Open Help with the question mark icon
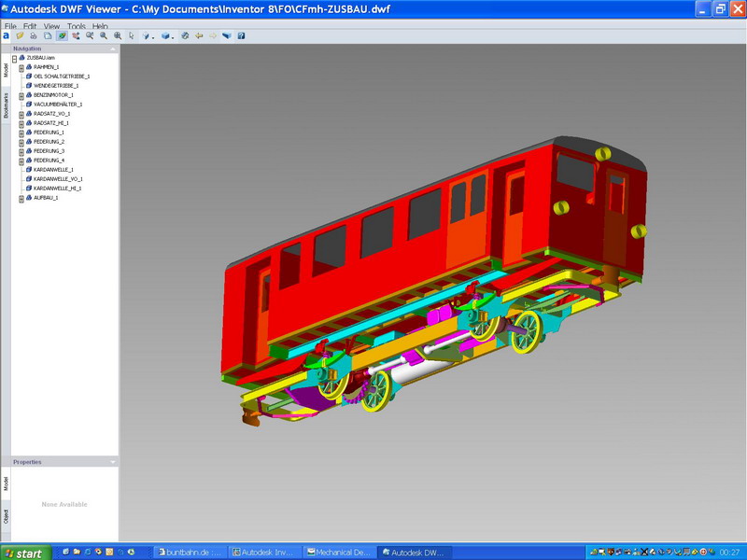The image size is (747, 560). 241,35
